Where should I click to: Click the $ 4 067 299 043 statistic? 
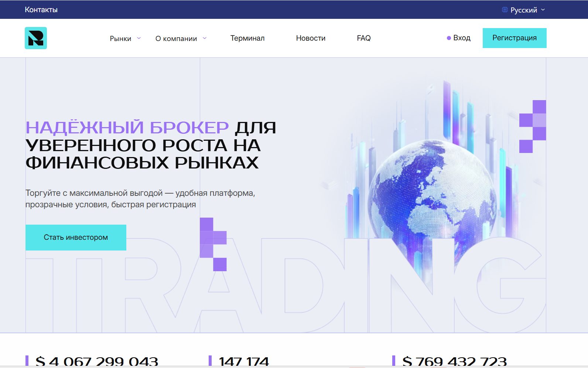pyautogui.click(x=97, y=361)
